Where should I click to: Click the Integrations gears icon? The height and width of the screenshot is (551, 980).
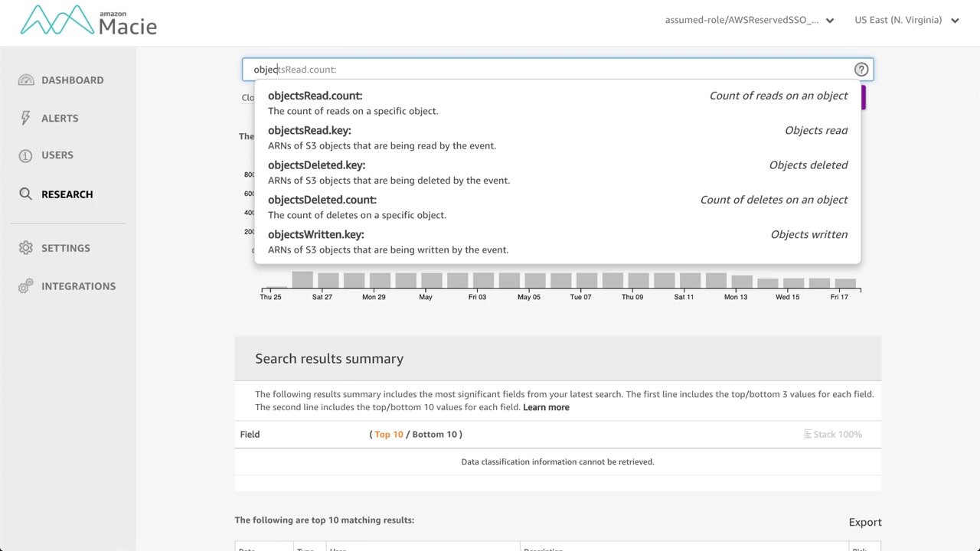tap(26, 286)
